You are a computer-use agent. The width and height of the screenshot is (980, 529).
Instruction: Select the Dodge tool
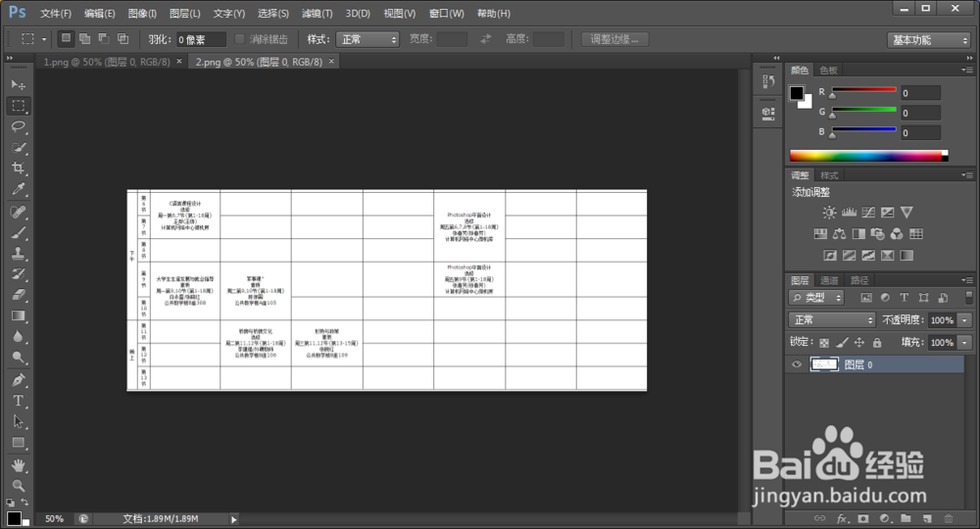(x=18, y=358)
